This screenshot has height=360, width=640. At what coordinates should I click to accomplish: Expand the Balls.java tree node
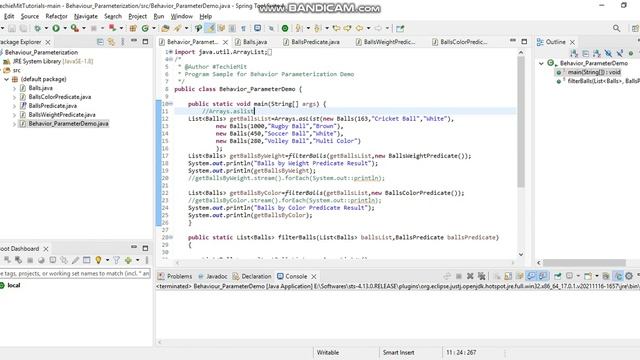pos(15,88)
